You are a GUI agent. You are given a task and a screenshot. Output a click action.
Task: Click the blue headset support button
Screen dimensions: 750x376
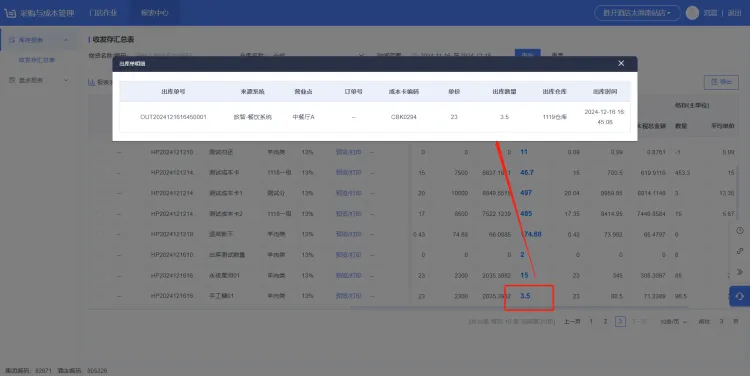(739, 296)
